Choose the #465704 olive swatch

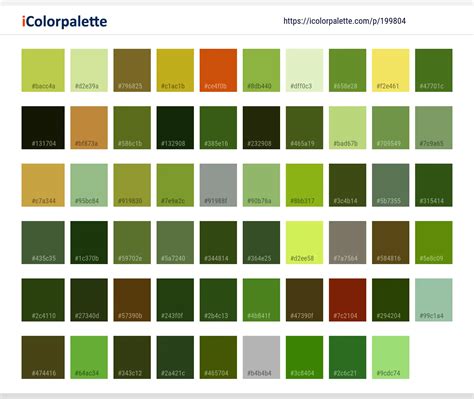click(x=218, y=357)
